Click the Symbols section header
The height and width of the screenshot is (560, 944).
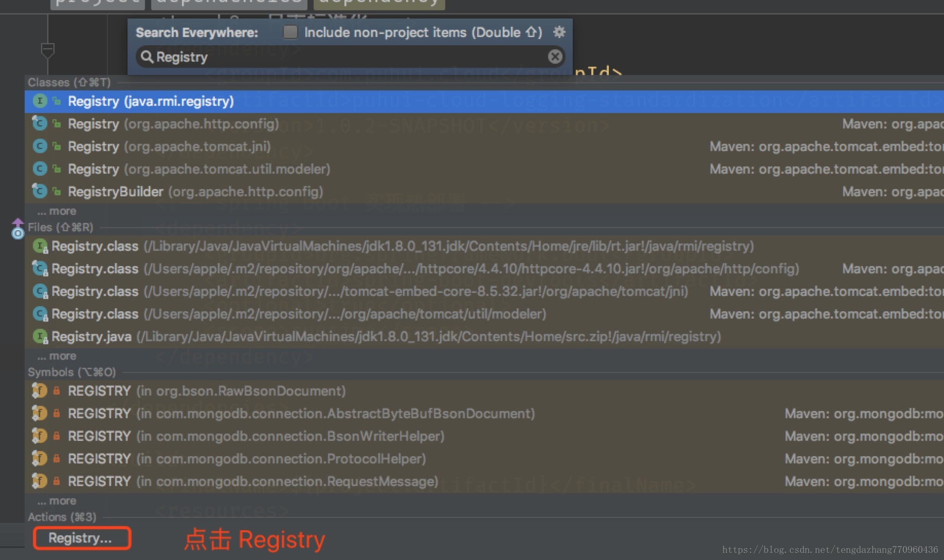72,372
